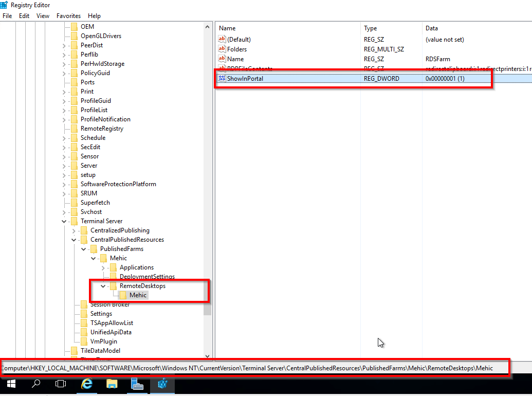Collapse the PublishedFarms node
Viewport: 532px width, 396px height.
click(83, 248)
